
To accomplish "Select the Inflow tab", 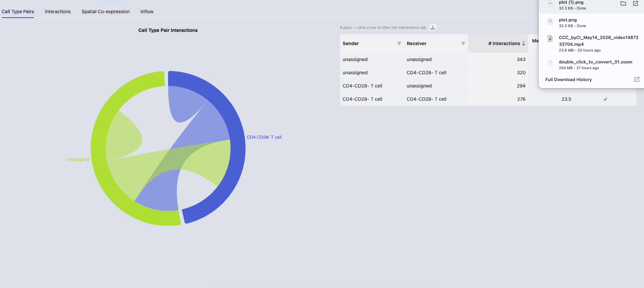I will 147,12.
